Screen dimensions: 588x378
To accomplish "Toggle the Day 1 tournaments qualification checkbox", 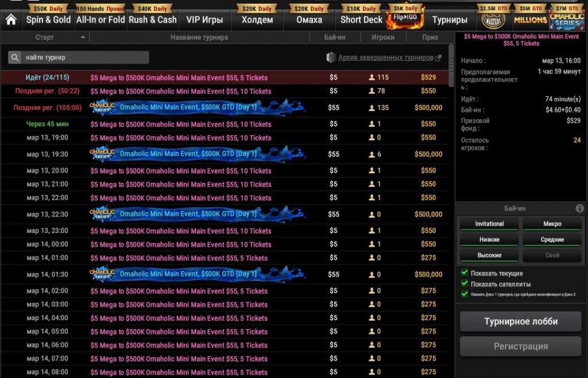I will pos(465,294).
